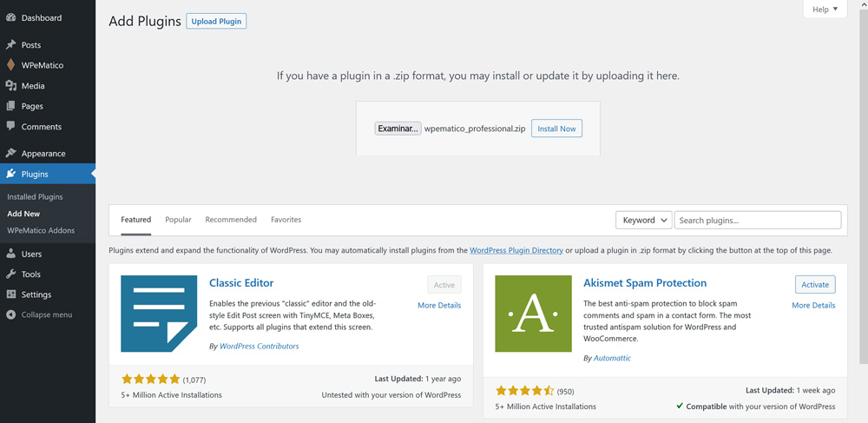
Task: Open the Keyword search type dropdown
Action: 644,220
